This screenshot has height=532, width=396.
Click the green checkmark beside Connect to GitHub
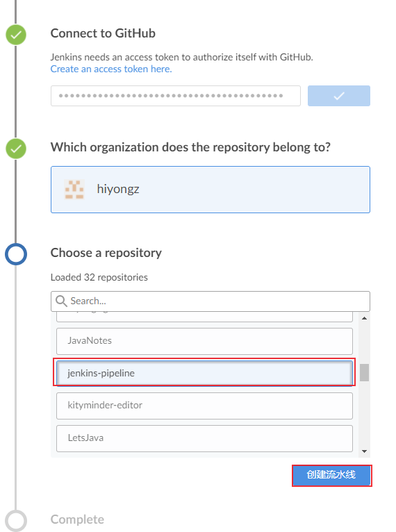[16, 35]
